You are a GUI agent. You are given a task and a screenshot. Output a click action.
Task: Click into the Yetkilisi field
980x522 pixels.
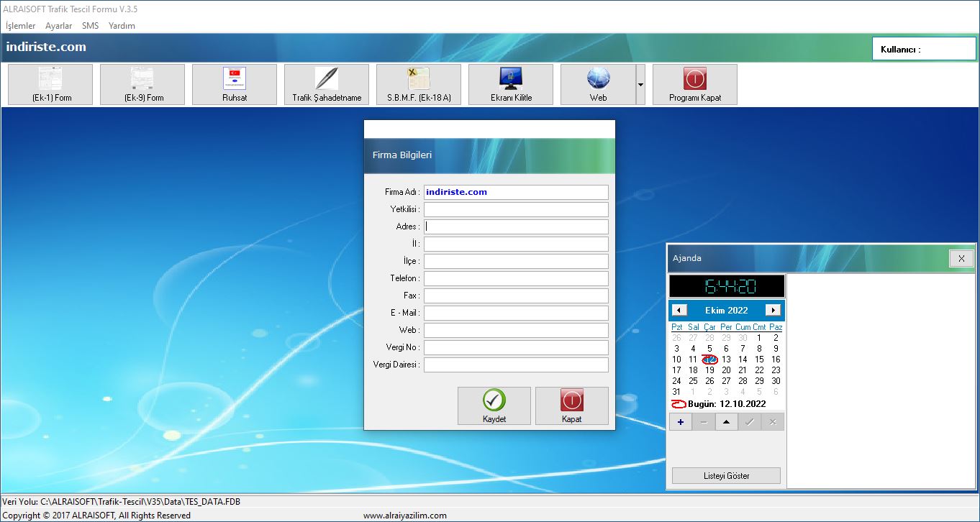click(516, 209)
